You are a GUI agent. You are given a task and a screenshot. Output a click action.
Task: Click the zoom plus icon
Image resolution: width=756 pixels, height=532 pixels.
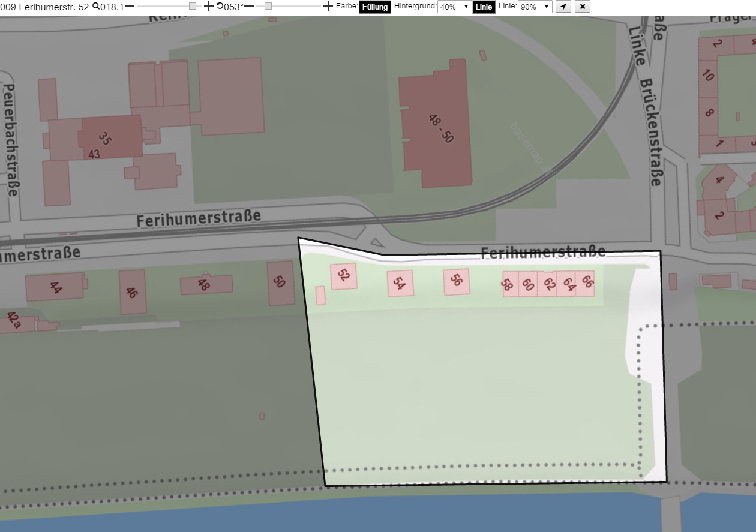pyautogui.click(x=208, y=7)
